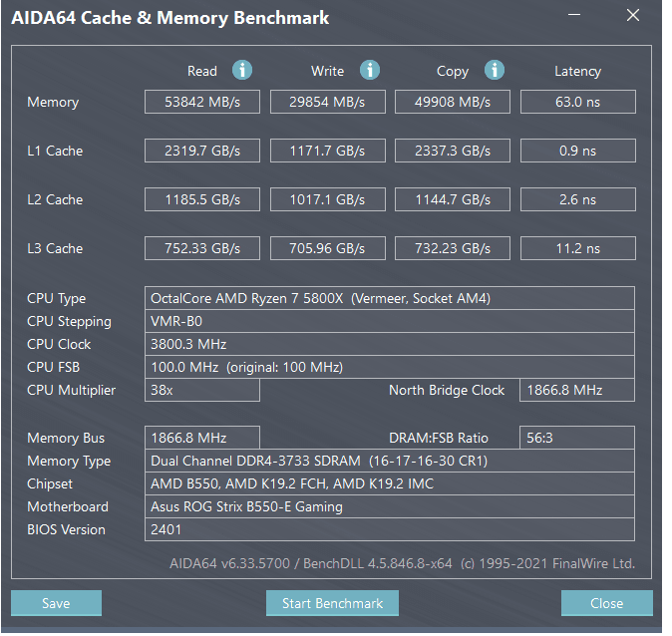Select L3 Cache copy 732.23 GB/s
The height and width of the screenshot is (636, 672).
point(453,248)
